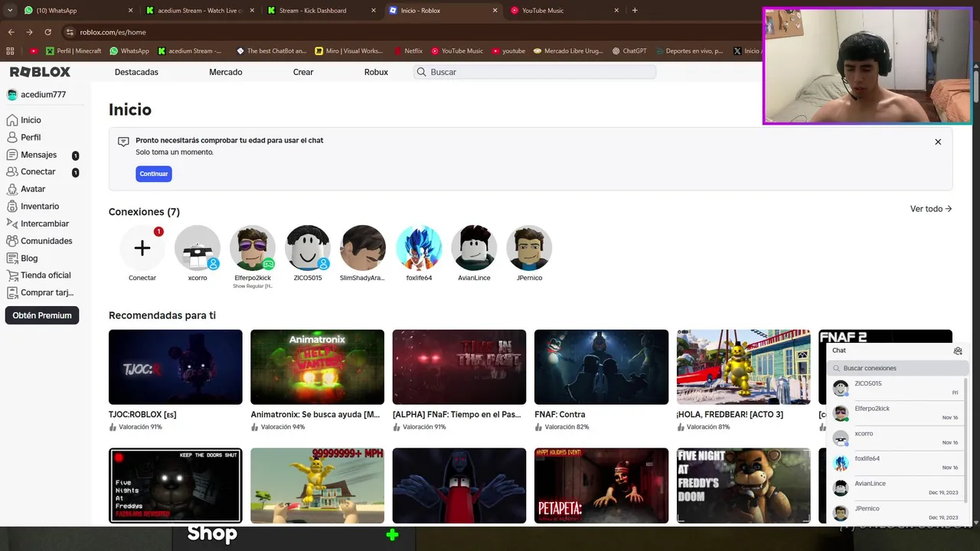Open Five Nights At Freddys Fazbears Revisited thumbnail
The width and height of the screenshot is (980, 551).
[175, 485]
